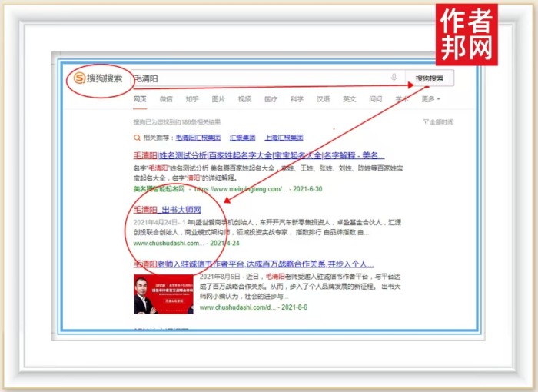Click the Sogou search logo
Image resolution: width=538 pixels, height=392 pixels.
98,78
